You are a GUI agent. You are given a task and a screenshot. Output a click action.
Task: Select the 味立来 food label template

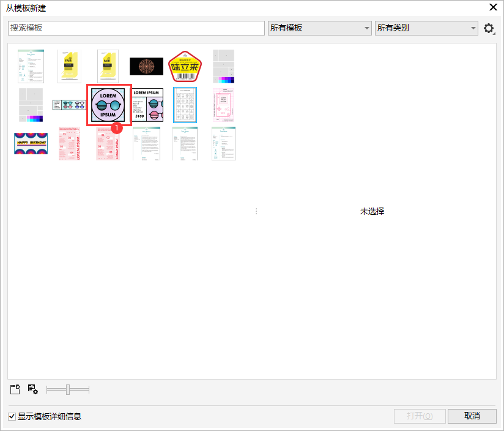tap(184, 66)
